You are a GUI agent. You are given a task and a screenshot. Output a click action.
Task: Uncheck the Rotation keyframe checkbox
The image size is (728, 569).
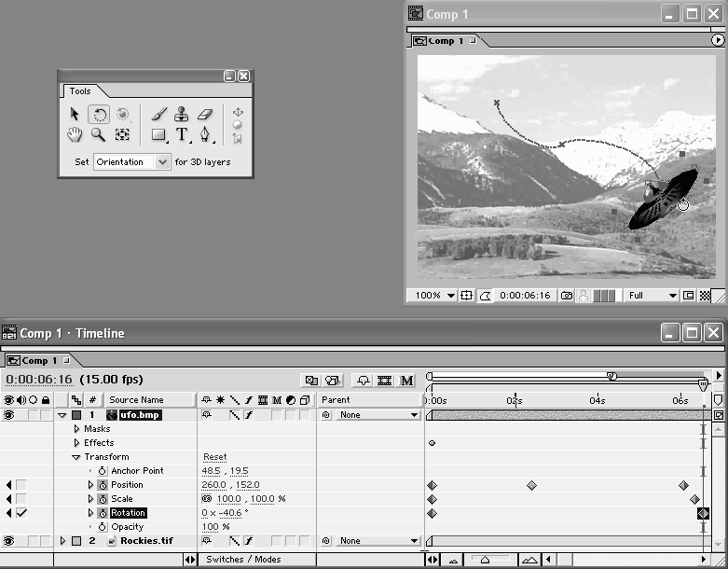pos(21,513)
